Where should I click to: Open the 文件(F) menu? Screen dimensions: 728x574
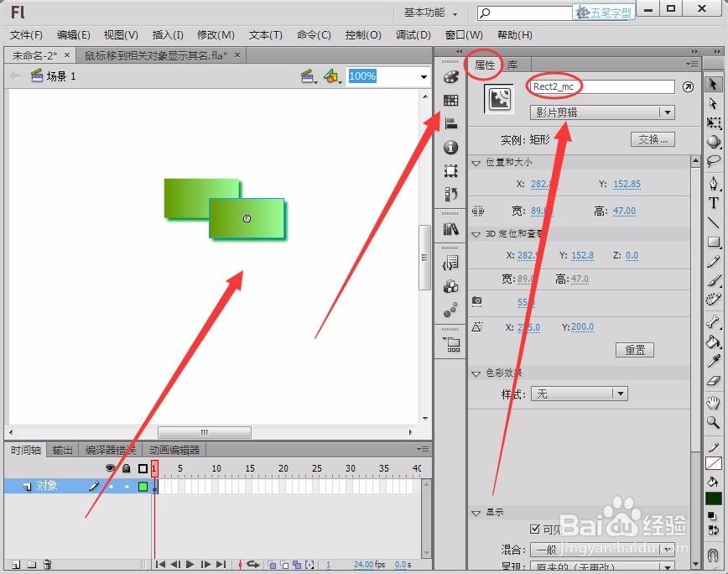click(x=27, y=35)
